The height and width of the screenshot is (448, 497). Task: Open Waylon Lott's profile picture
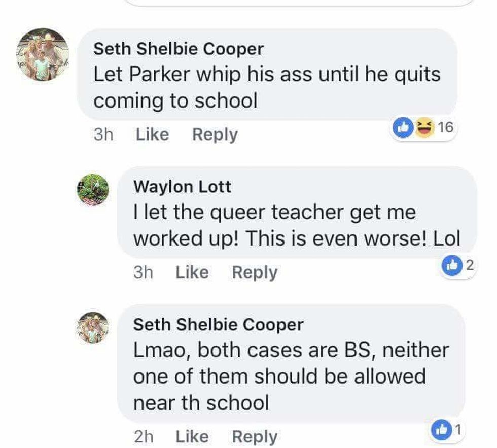pyautogui.click(x=93, y=190)
